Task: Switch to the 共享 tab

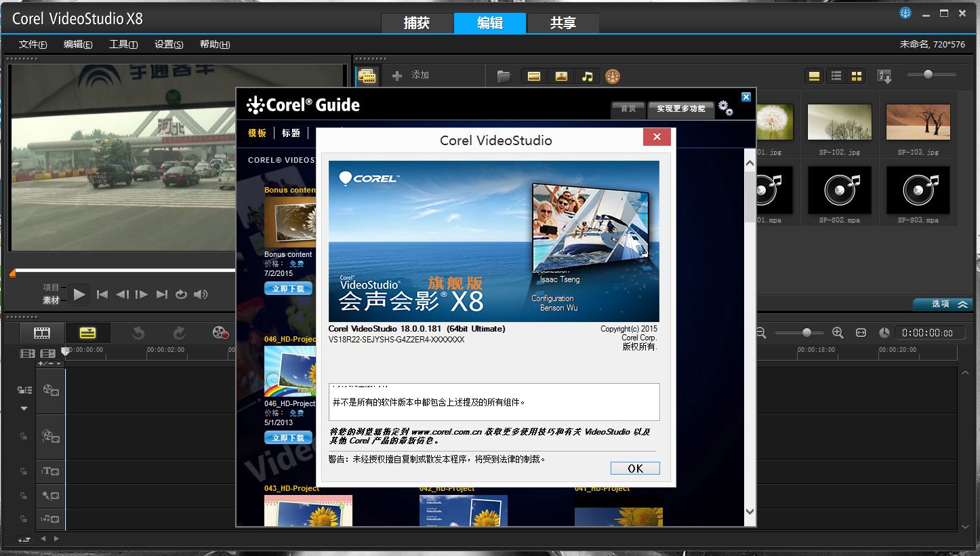Action: coord(563,23)
